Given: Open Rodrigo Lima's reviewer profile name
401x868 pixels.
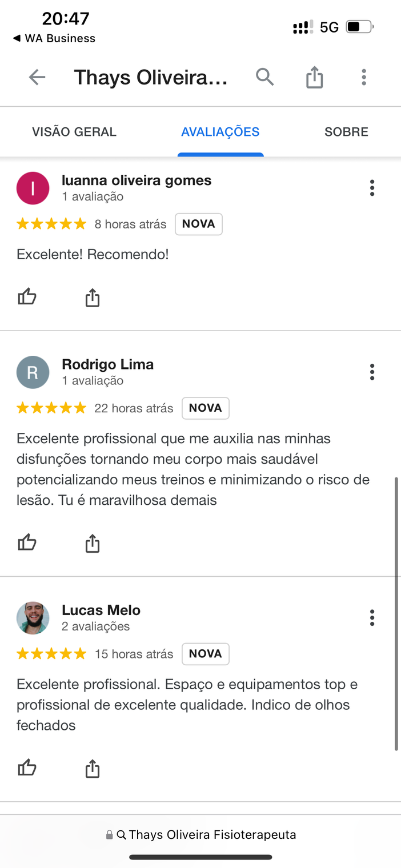Looking at the screenshot, I should pos(107,364).
